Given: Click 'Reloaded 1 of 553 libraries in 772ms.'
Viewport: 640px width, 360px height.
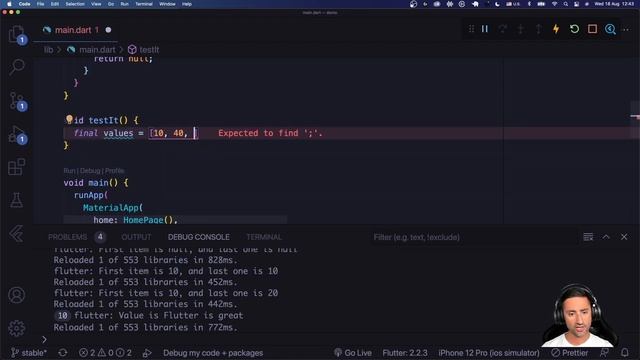Looking at the screenshot, I should coord(145,327).
